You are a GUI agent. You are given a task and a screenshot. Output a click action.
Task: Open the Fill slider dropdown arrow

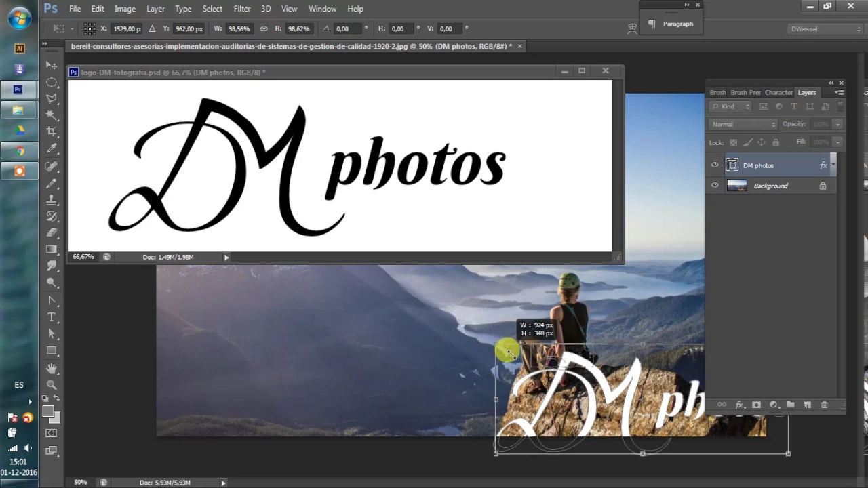pyautogui.click(x=837, y=142)
